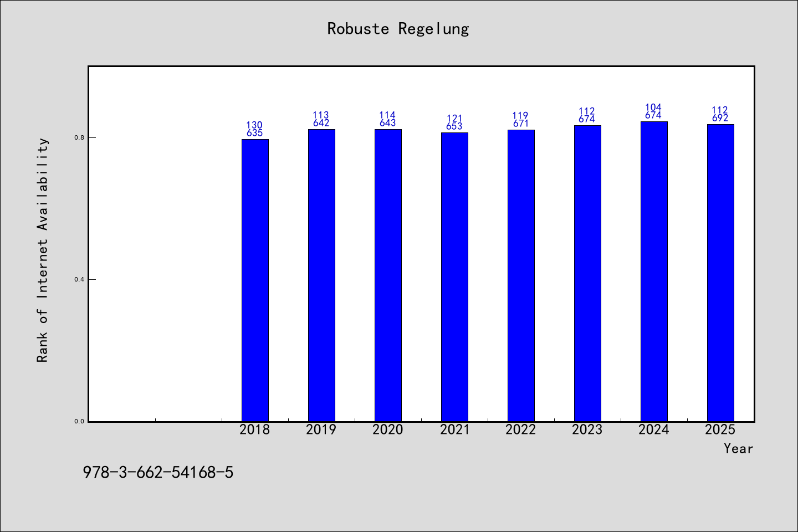Click the chart title Robuste Regelung
The image size is (798, 532).
(398, 29)
